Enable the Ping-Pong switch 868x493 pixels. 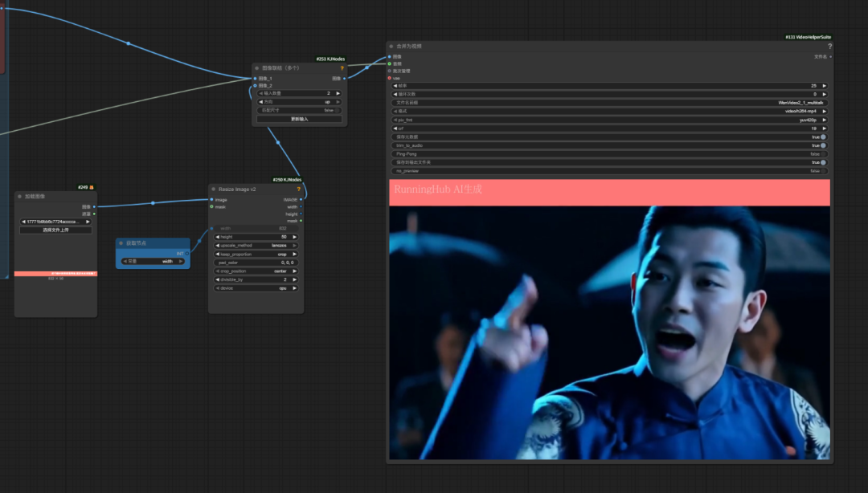pyautogui.click(x=823, y=154)
